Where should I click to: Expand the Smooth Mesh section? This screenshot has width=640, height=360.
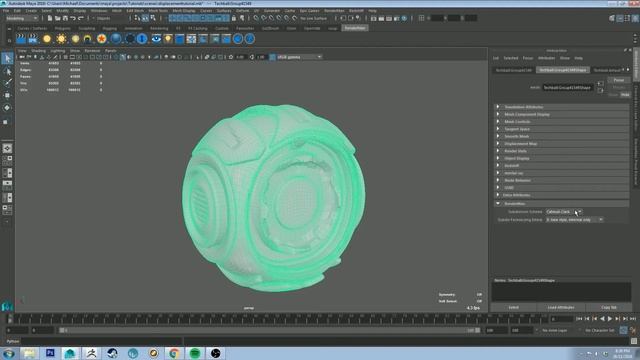point(562,136)
